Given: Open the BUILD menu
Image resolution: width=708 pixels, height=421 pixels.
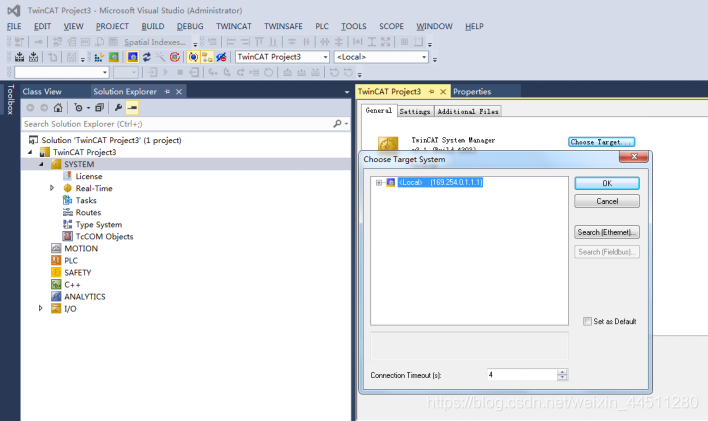Looking at the screenshot, I should pos(153,26).
